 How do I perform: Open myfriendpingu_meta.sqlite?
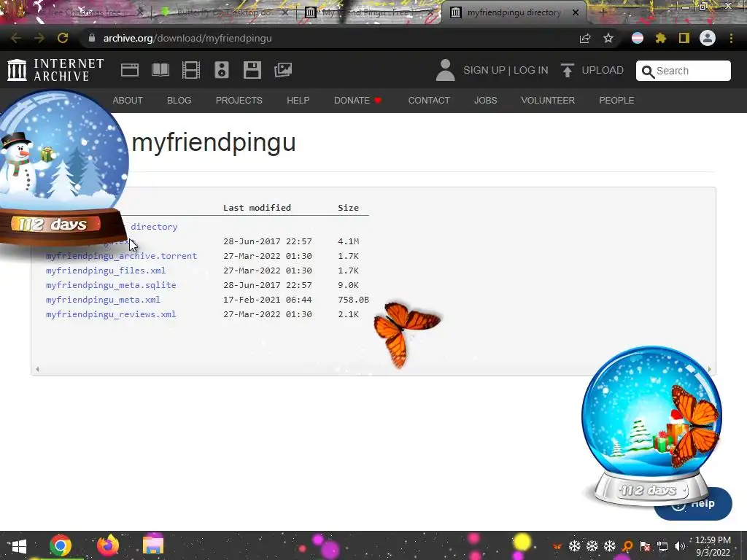[111, 285]
